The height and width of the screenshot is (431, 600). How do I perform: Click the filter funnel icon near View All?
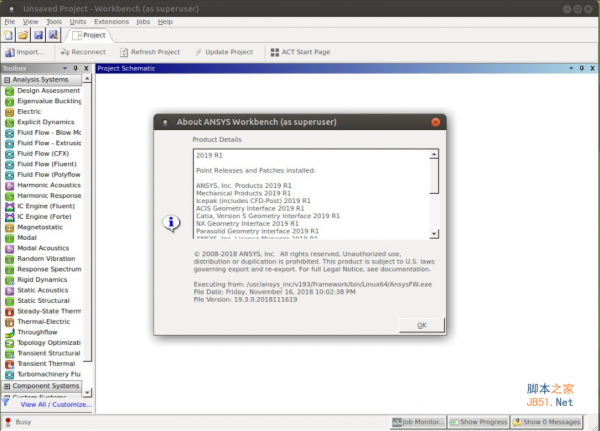pyautogui.click(x=6, y=402)
